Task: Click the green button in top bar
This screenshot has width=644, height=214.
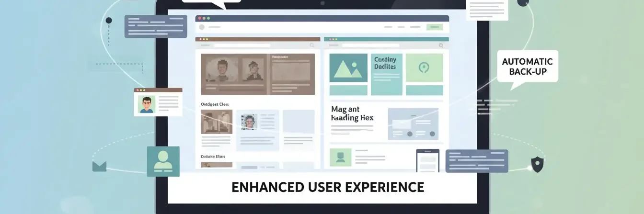Action: pos(435,27)
